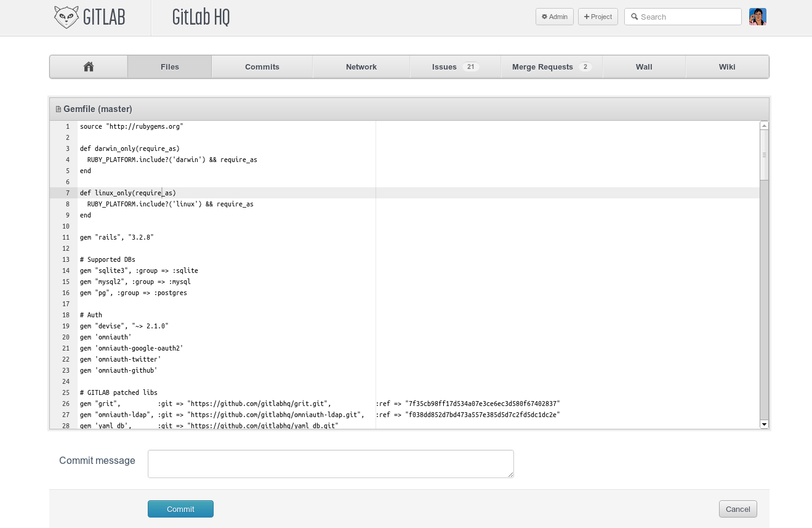Viewport: 812px width, 528px height.
Task: Open the Merge Requests tab
Action: (x=551, y=67)
